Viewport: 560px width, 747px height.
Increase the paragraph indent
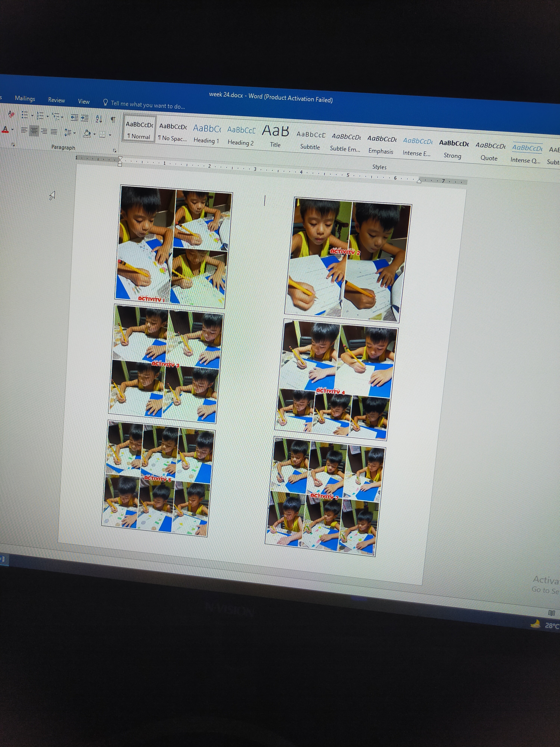[x=84, y=118]
